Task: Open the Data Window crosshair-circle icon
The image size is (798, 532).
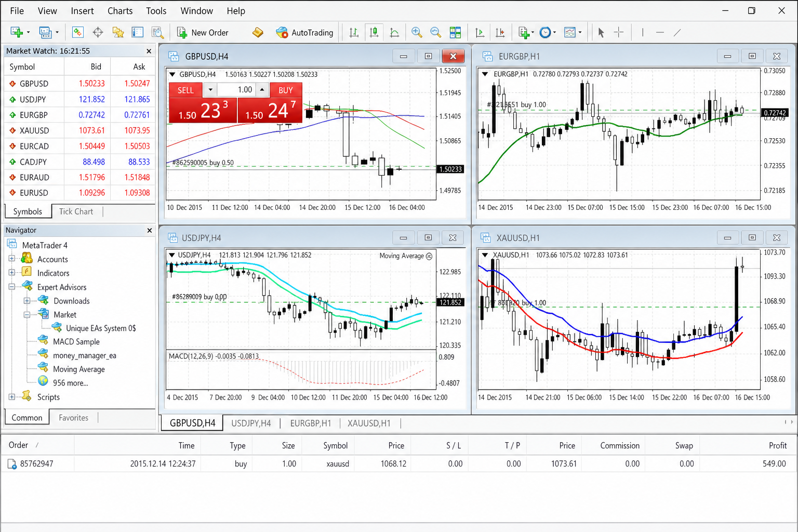Action: (98, 33)
